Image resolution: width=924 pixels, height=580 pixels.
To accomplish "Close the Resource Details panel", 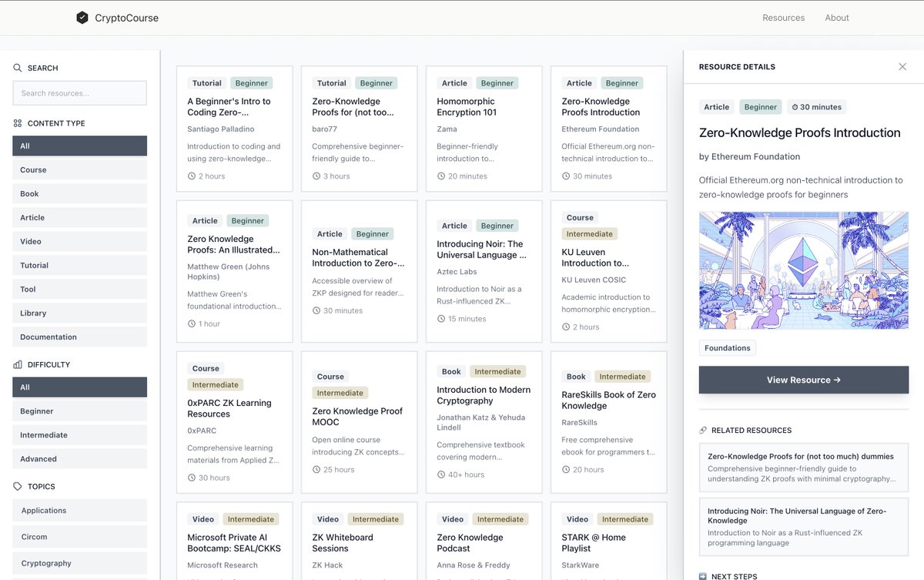I will [x=902, y=67].
